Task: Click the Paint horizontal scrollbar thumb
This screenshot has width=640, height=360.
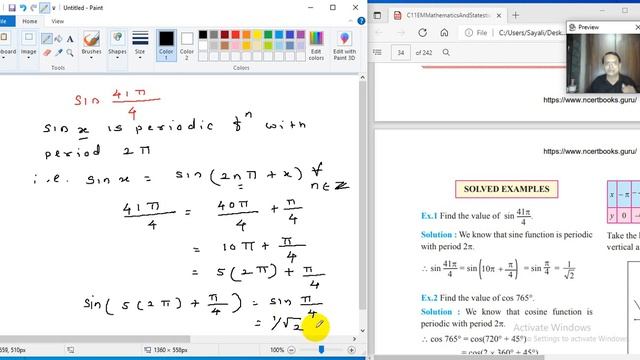Action: coord(95,339)
